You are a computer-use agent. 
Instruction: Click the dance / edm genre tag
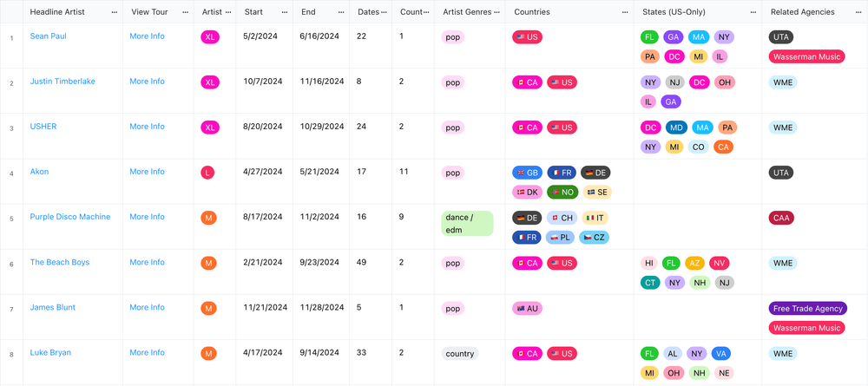click(467, 224)
